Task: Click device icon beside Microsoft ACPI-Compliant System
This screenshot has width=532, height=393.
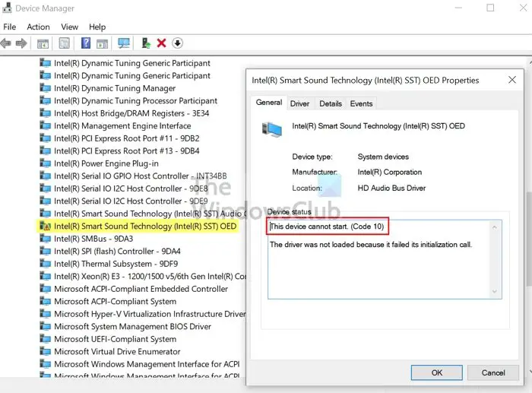Action: coord(45,301)
